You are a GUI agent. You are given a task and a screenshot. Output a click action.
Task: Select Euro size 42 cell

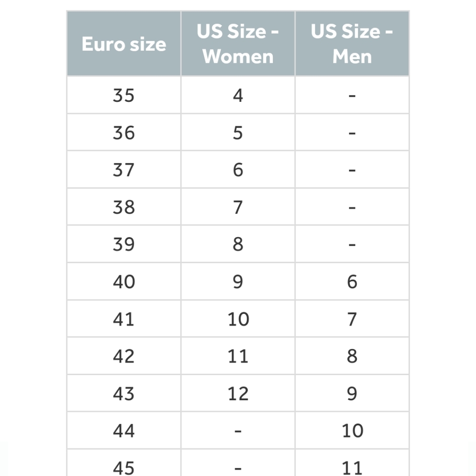[124, 356]
